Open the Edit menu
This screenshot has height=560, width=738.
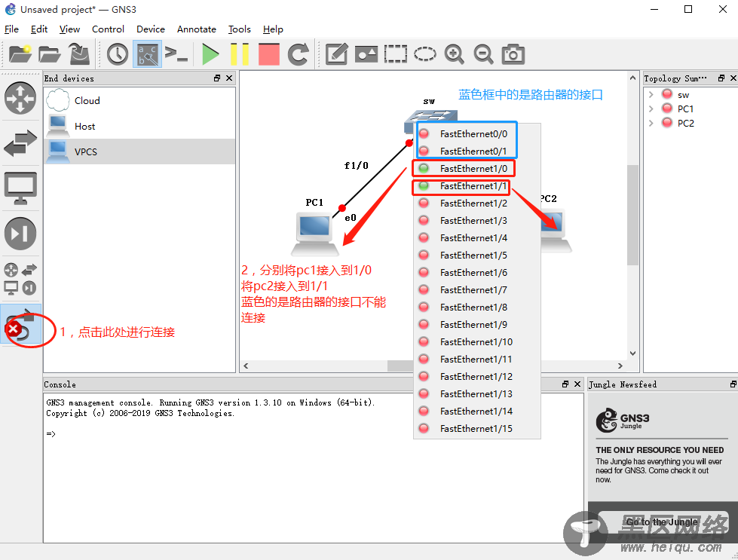pos(39,29)
